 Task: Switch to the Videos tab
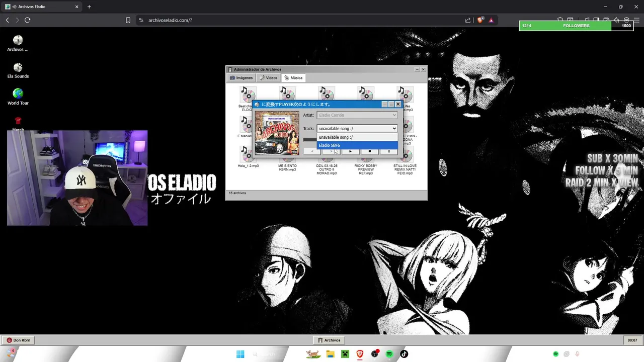[x=268, y=78]
